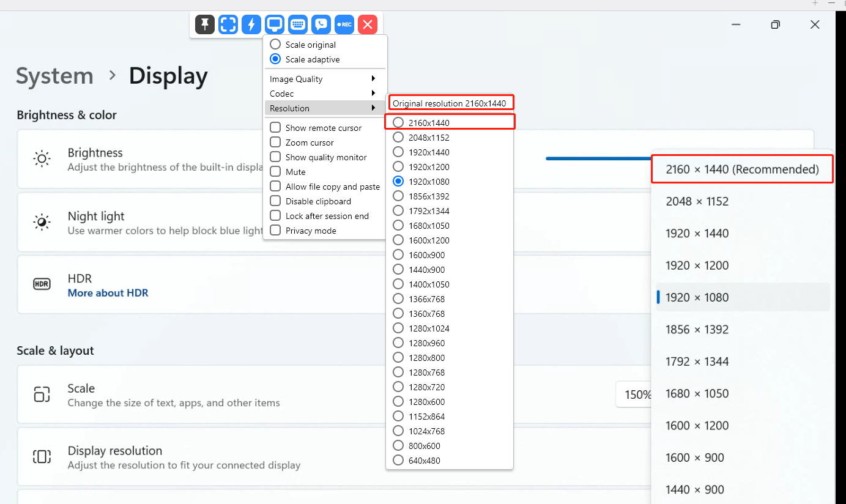Click the virtual keyboard icon

[x=297, y=24]
